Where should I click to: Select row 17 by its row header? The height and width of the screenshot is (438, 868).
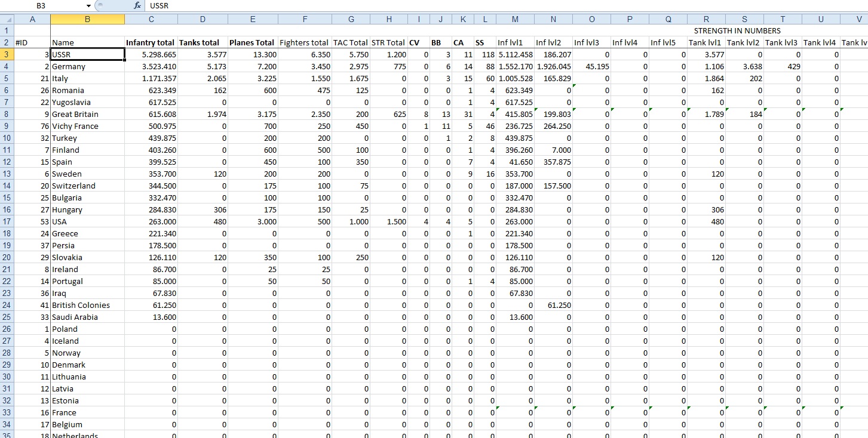click(x=7, y=221)
